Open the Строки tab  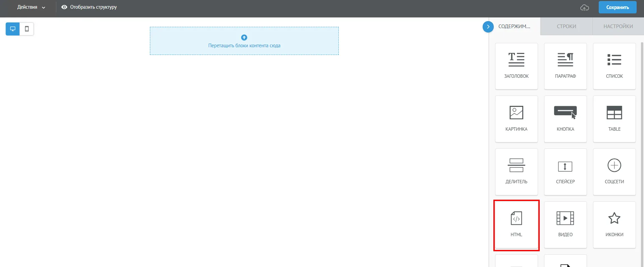pyautogui.click(x=566, y=26)
